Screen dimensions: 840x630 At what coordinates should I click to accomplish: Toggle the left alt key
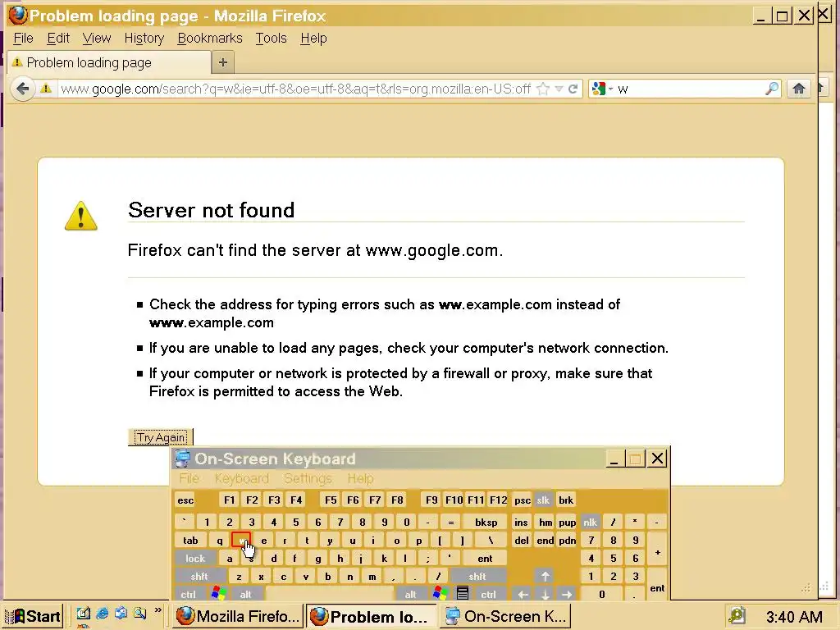[x=245, y=594]
